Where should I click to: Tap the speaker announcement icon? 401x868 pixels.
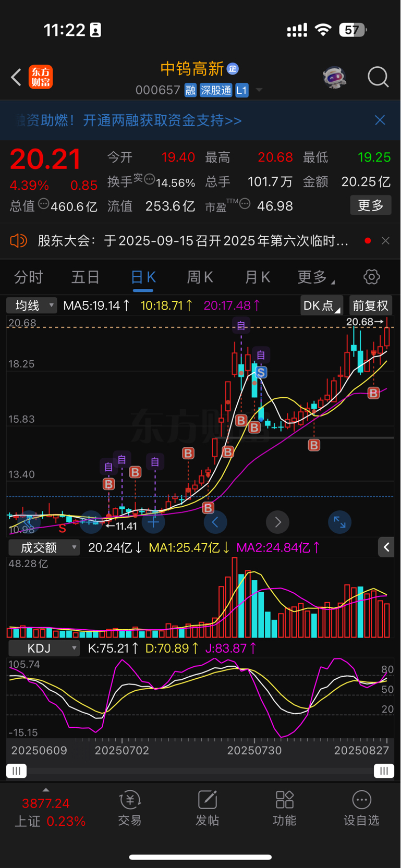[18, 241]
